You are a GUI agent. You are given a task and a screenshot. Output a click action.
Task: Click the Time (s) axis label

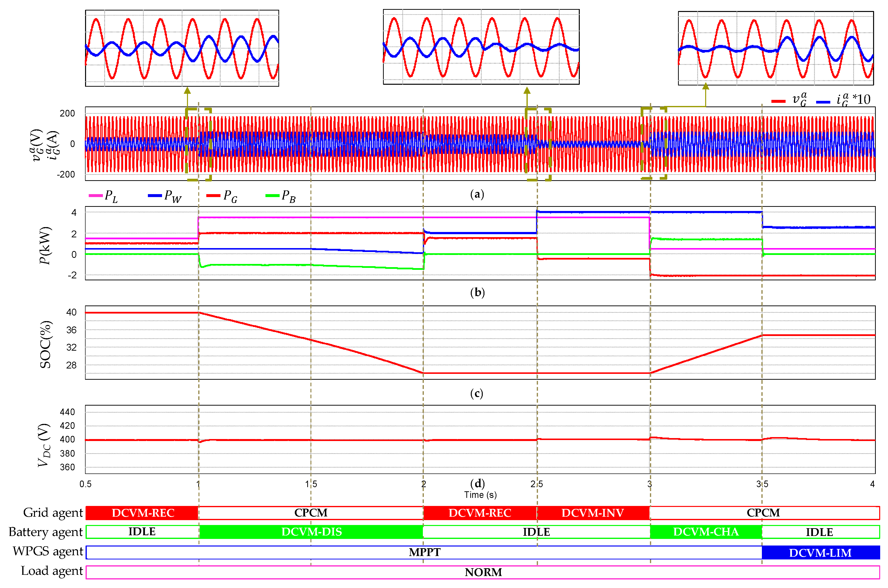(480, 495)
